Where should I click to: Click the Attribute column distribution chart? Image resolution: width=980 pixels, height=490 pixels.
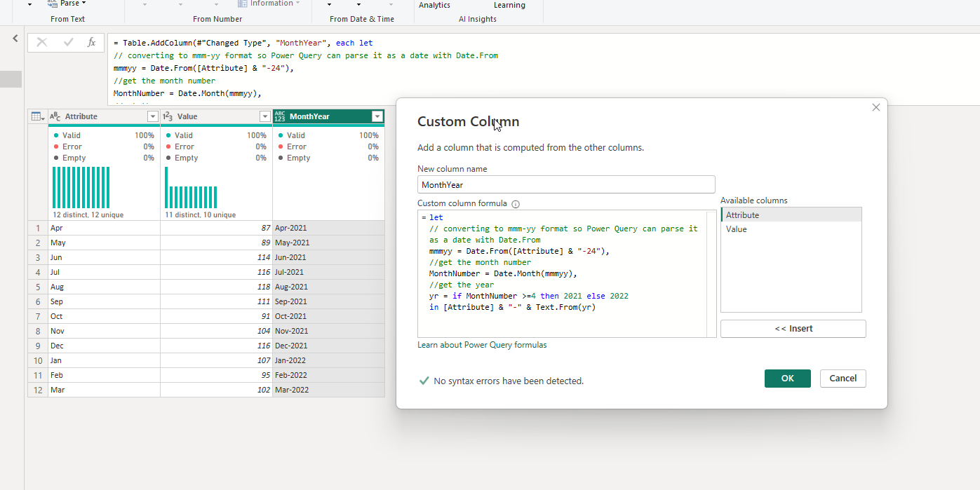pos(81,187)
